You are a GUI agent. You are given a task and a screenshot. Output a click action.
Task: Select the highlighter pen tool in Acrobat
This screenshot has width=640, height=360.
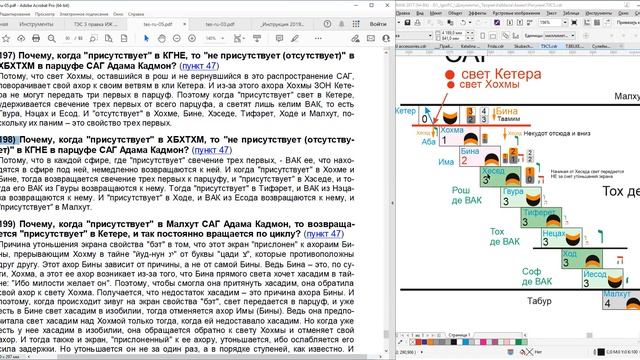[x=295, y=38]
